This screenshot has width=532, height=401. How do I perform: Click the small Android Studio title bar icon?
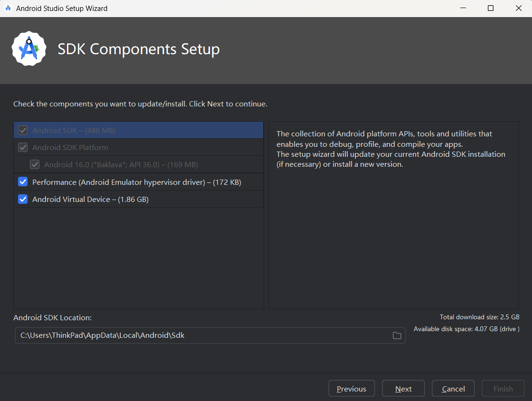(8, 8)
